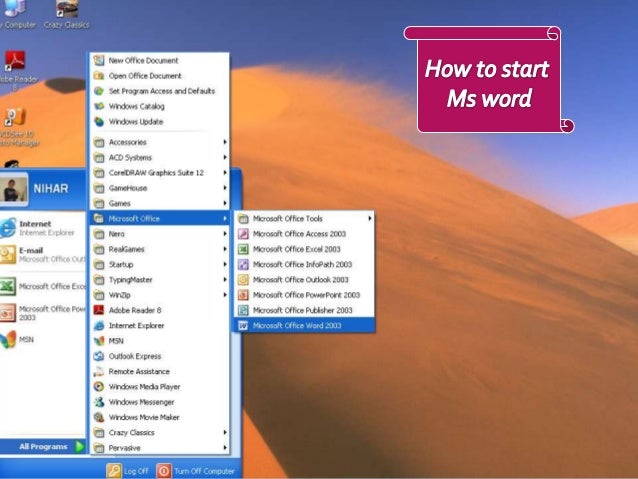
Task: Click the Internet Explorer icon in programs list
Action: 99,326
